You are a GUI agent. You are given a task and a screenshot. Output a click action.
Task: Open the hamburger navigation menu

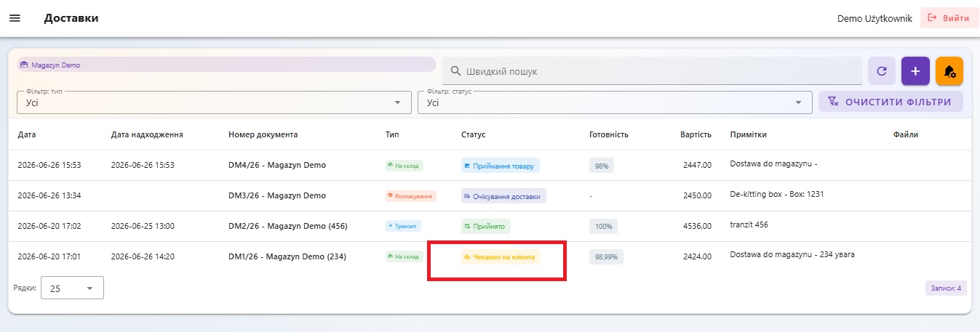point(15,18)
